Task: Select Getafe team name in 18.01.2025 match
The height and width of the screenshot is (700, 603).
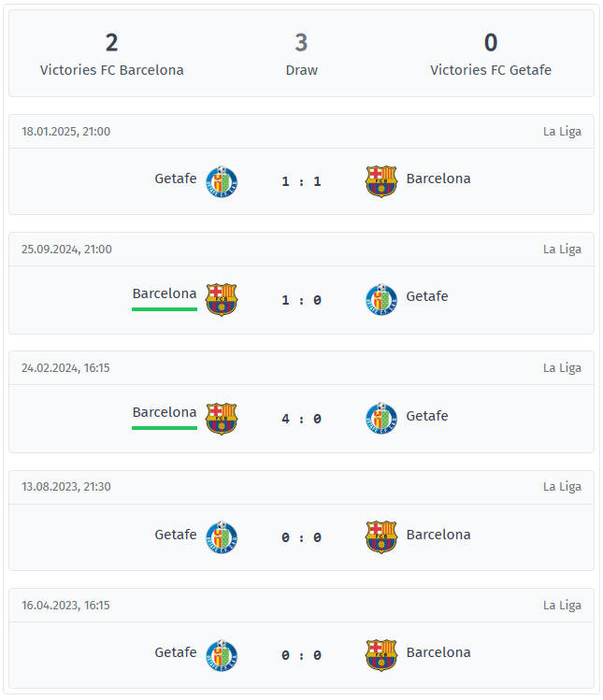Action: pos(176,179)
